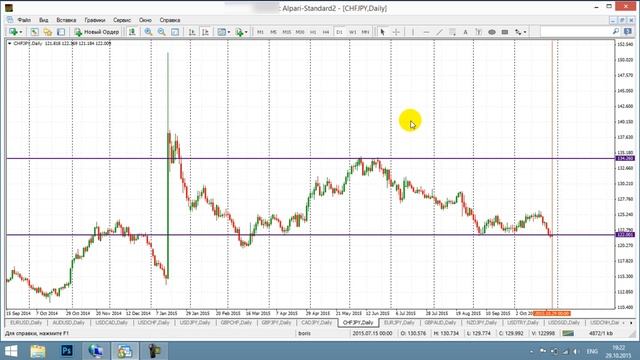Viewport: 640px width, 360px height.
Task: Toggle chart shift icon
Action: 205,32
